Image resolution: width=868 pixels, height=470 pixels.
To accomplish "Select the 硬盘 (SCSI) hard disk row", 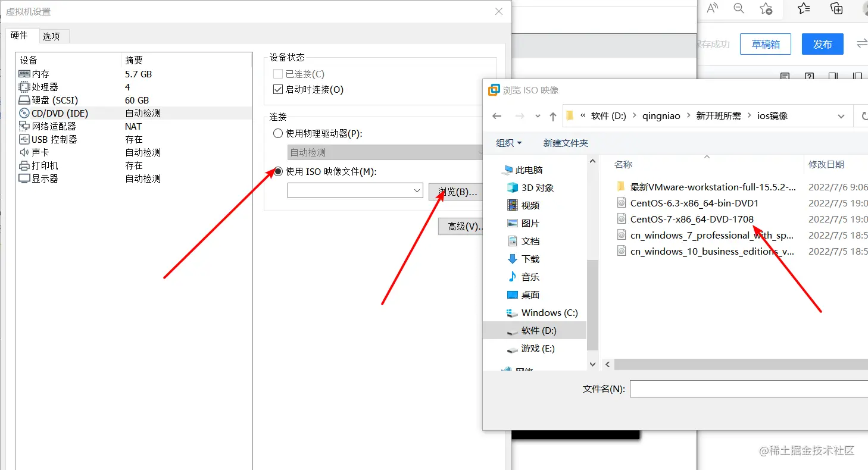I will click(x=135, y=100).
